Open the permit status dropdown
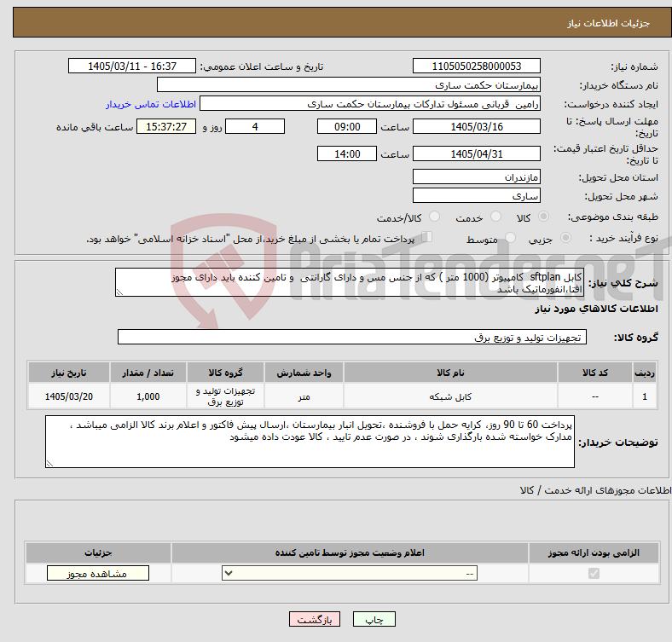The width and height of the screenshot is (672, 642). coord(350,574)
